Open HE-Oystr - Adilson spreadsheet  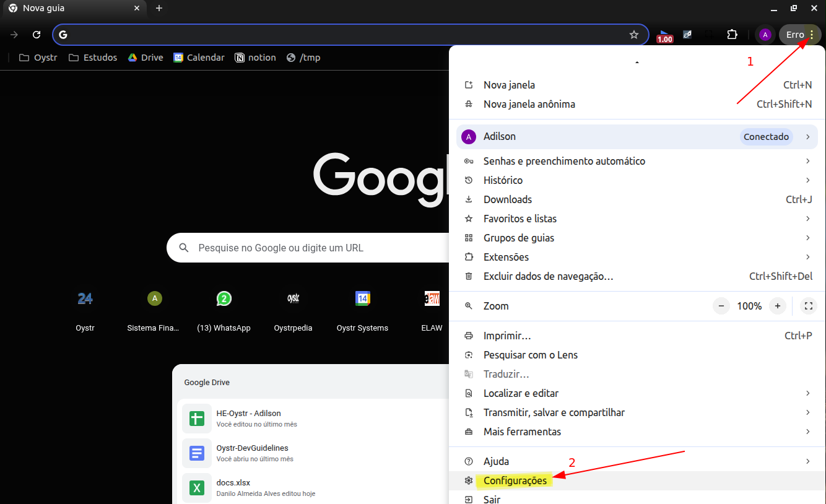(313, 419)
